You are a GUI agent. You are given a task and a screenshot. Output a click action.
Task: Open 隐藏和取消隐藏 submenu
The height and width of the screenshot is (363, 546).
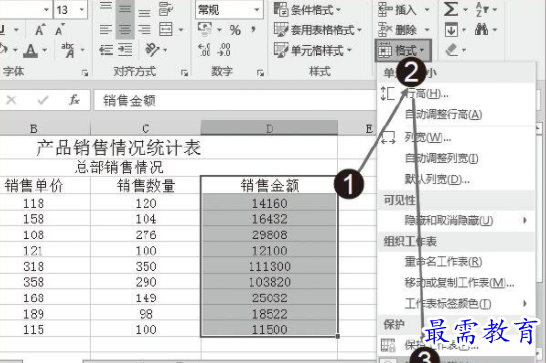click(456, 220)
